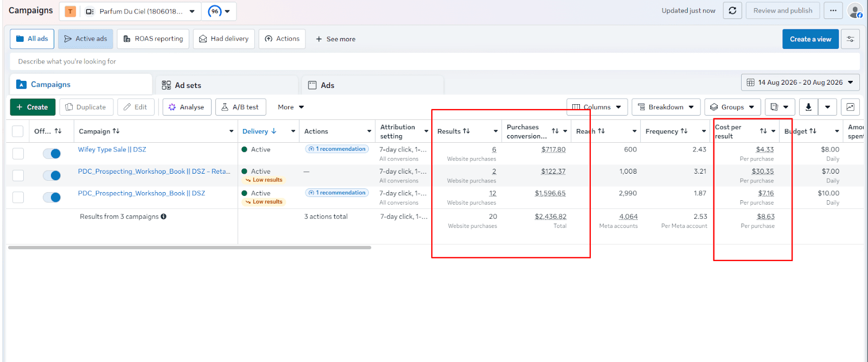Click the account profile avatar
Image resolution: width=868 pixels, height=362 pixels.
click(x=855, y=10)
